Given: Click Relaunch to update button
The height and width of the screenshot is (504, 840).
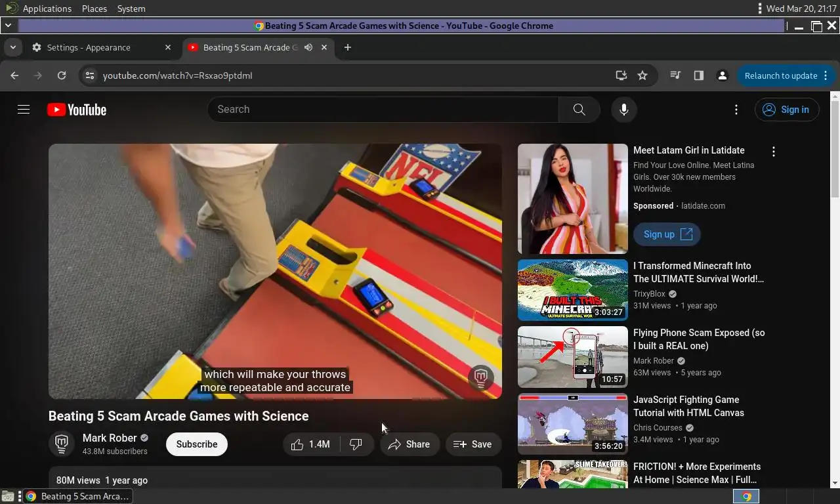Looking at the screenshot, I should 781,75.
